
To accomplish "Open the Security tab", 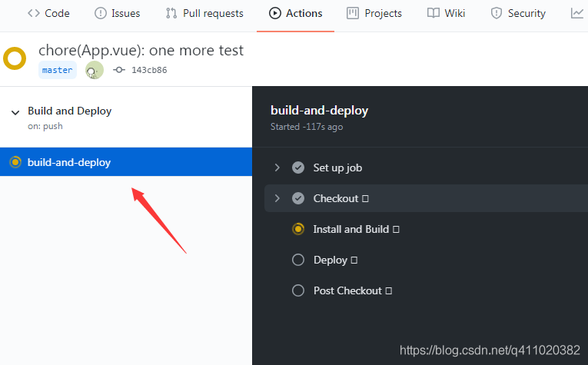I will click(x=518, y=13).
